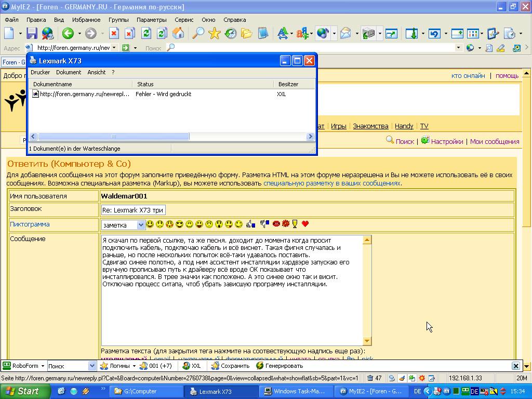Click the Start button

24,391
